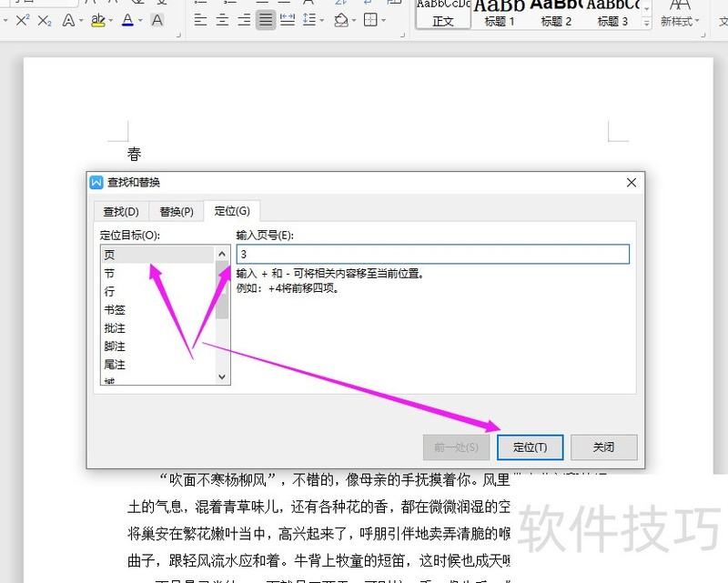Click the paragraph shading bucket
This screenshot has width=728, height=583.
[x=341, y=19]
